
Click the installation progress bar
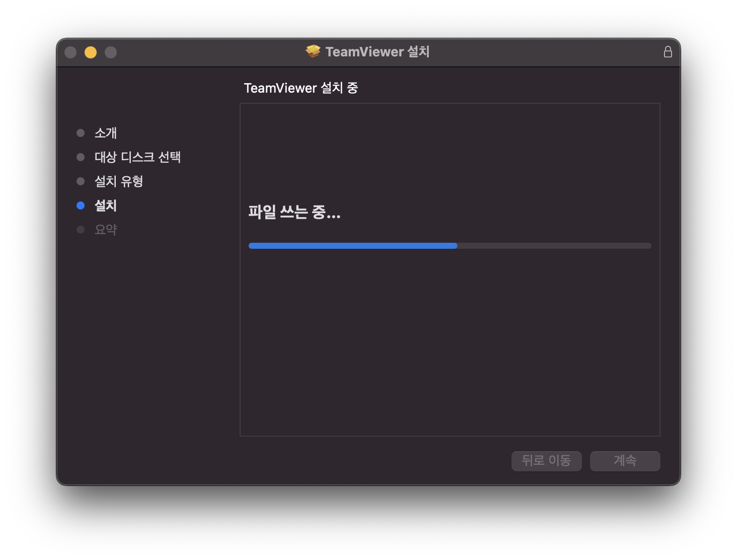[450, 246]
